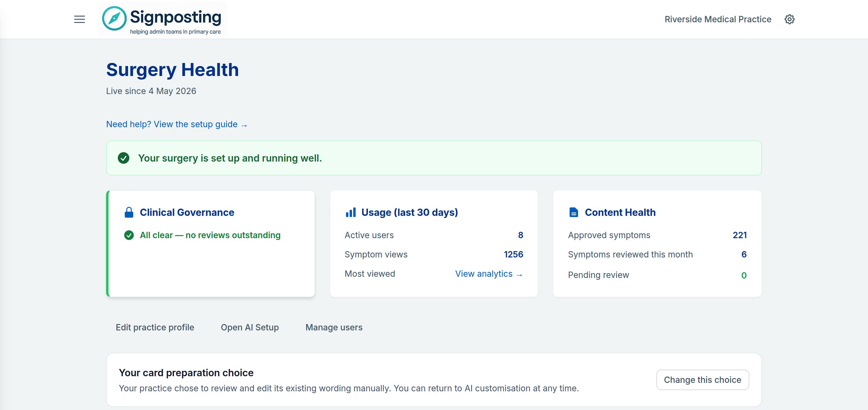This screenshot has height=410, width=868.
Task: Click Symptoms reviewed this month value 6
Action: [744, 254]
